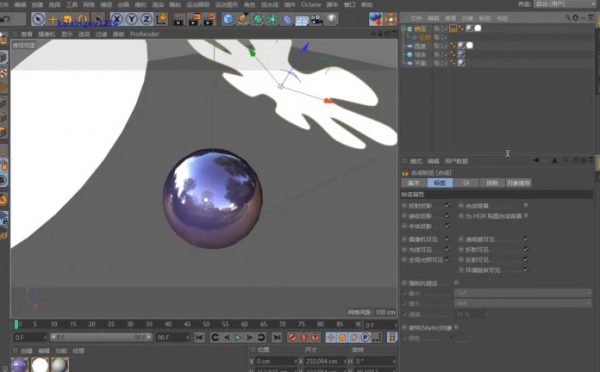Image resolution: width=600 pixels, height=372 pixels.
Task: Open the ProRender viewport menu
Action: pyautogui.click(x=144, y=34)
